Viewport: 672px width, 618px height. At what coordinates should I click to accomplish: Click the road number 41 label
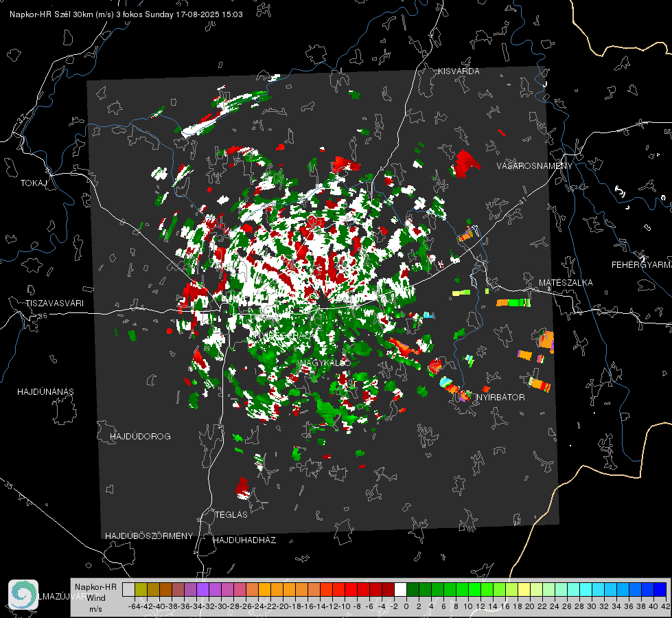point(522,201)
